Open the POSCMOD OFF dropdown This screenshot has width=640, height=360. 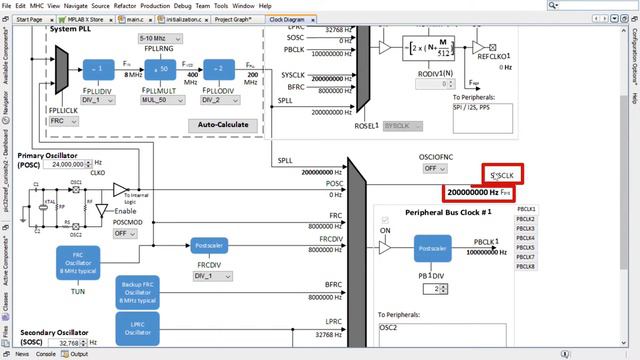[125, 233]
